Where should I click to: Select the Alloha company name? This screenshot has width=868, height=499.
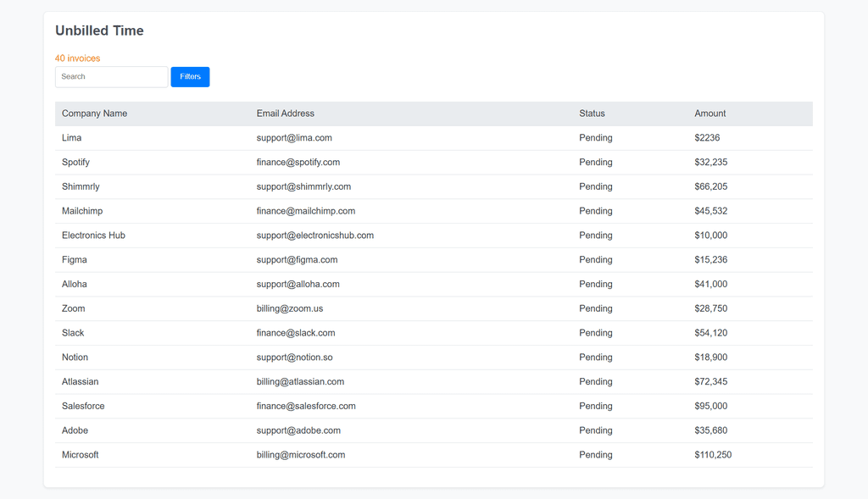(75, 284)
